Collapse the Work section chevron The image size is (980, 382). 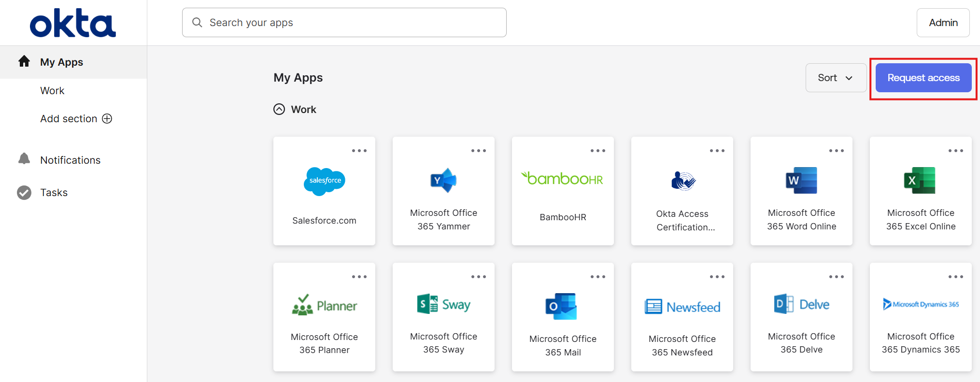coord(279,110)
